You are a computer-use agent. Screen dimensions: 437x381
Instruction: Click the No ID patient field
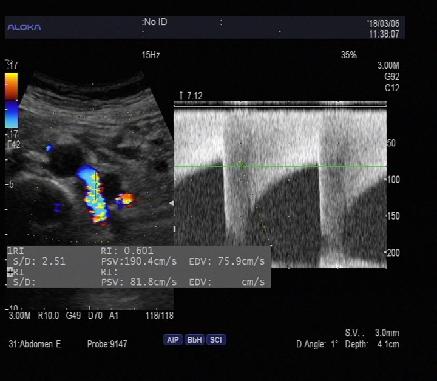click(155, 22)
